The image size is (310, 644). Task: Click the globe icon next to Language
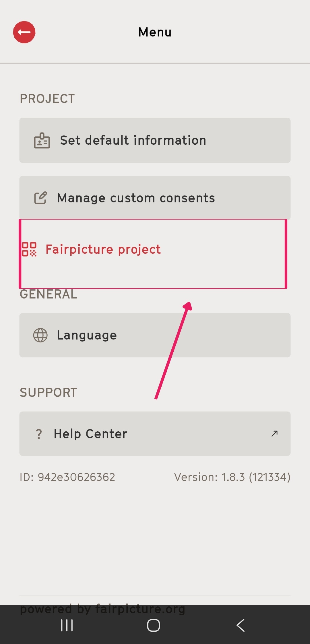(x=40, y=335)
